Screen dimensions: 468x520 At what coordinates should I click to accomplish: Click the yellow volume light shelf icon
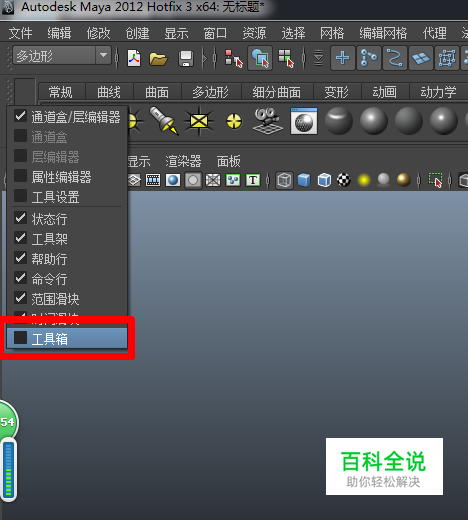[x=234, y=121]
